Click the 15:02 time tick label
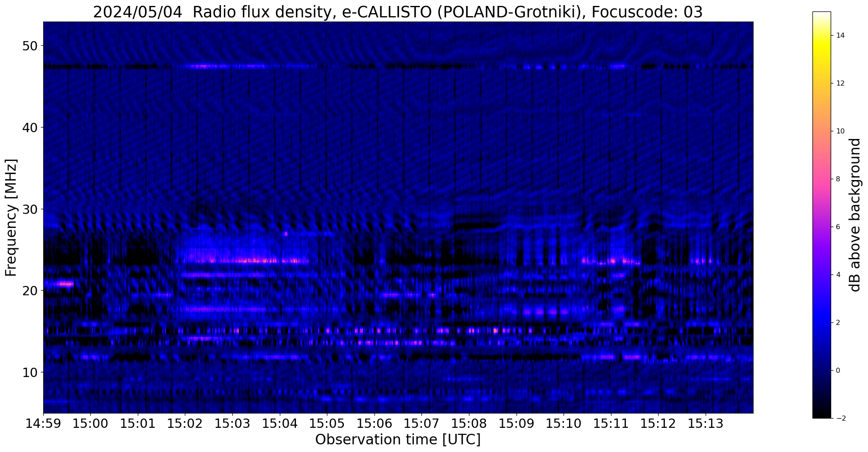 (185, 424)
